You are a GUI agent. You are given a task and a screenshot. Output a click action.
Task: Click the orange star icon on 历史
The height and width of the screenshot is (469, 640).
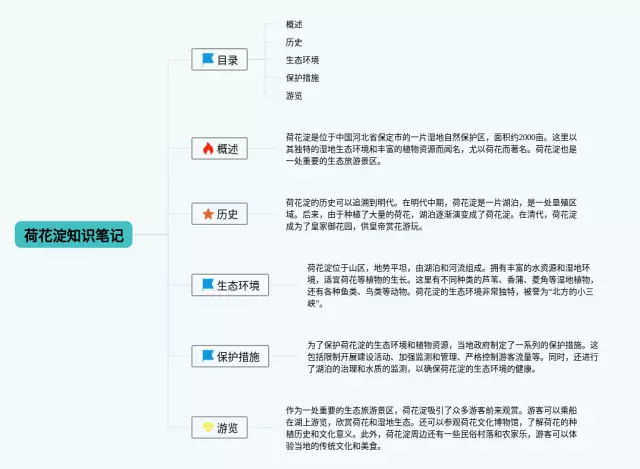208,213
